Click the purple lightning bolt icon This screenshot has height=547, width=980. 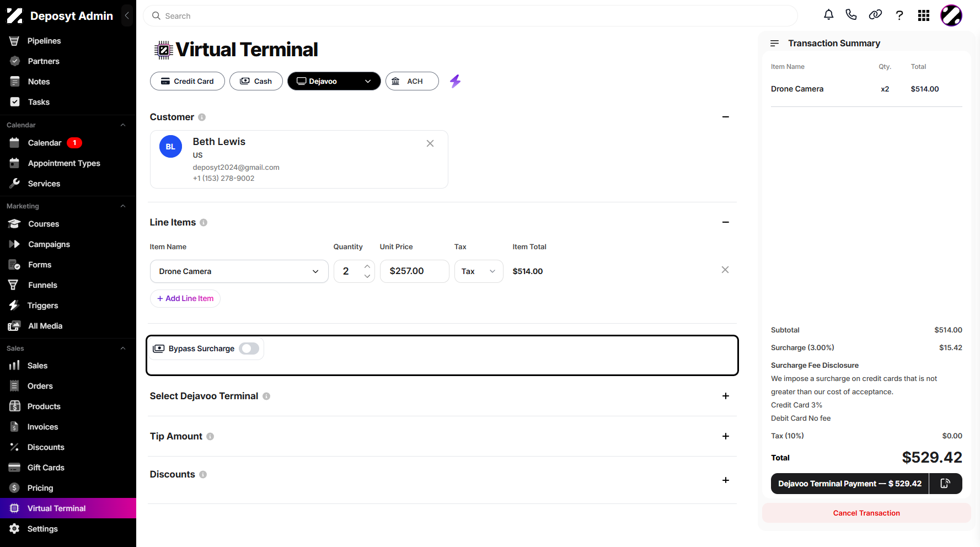455,81
